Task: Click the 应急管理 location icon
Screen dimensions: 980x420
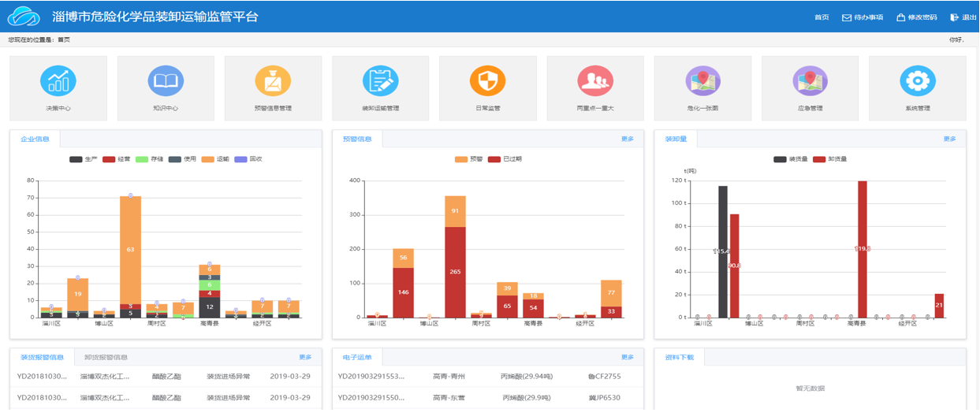Action: (810, 81)
